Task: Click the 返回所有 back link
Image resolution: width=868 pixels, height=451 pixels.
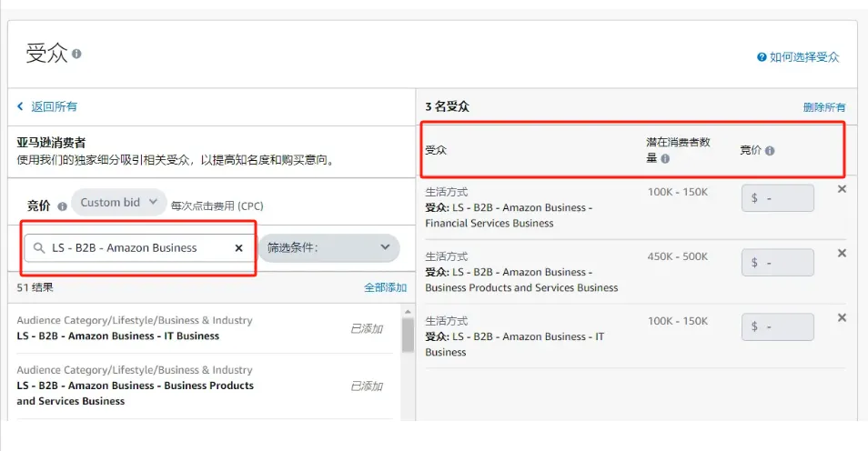Action: coord(47,106)
